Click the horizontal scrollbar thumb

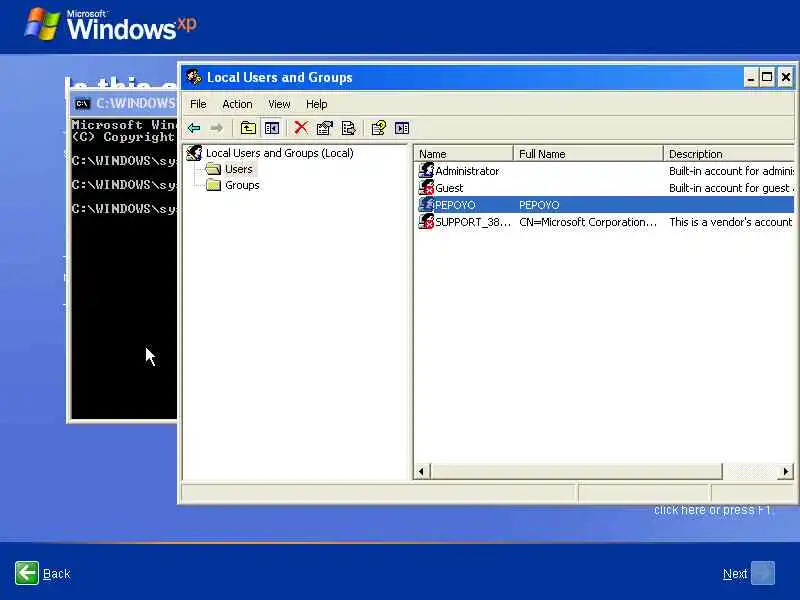click(x=577, y=471)
